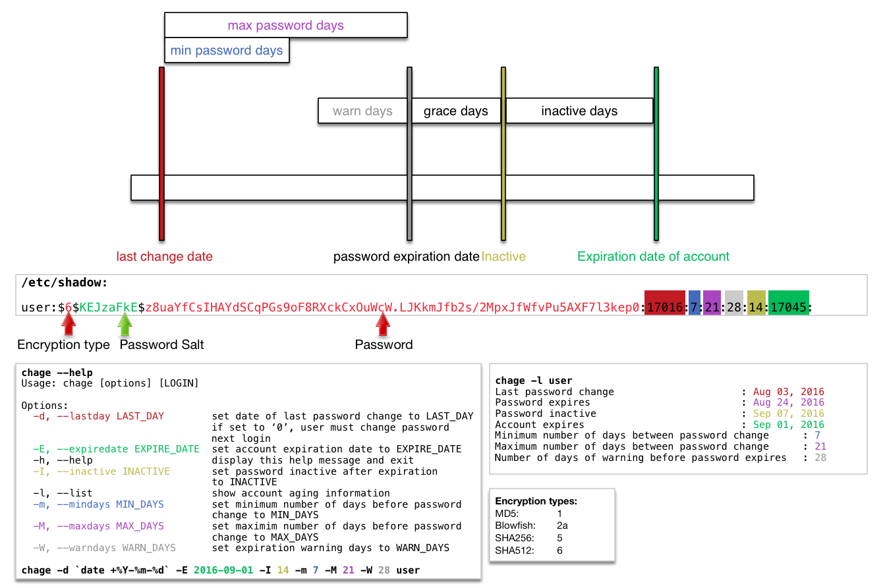Click the Encryption types heading
885x588 pixels.
(x=536, y=501)
